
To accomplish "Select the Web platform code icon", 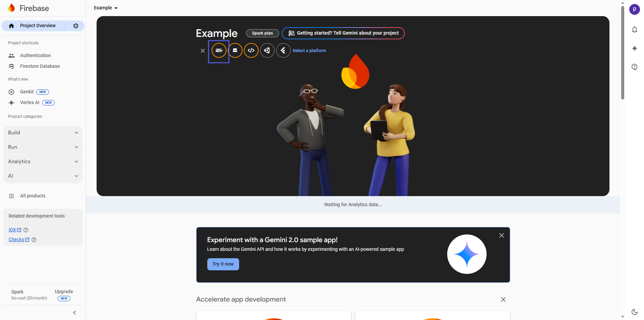I will [251, 51].
